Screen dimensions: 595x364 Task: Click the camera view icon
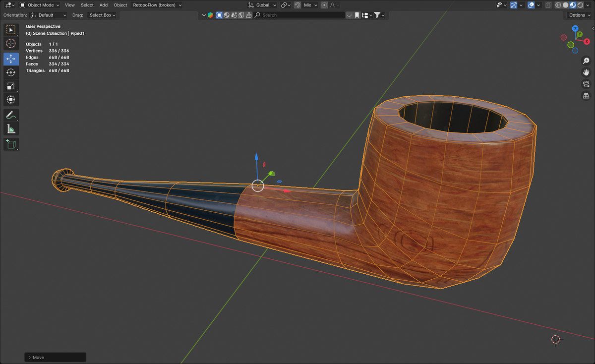586,84
